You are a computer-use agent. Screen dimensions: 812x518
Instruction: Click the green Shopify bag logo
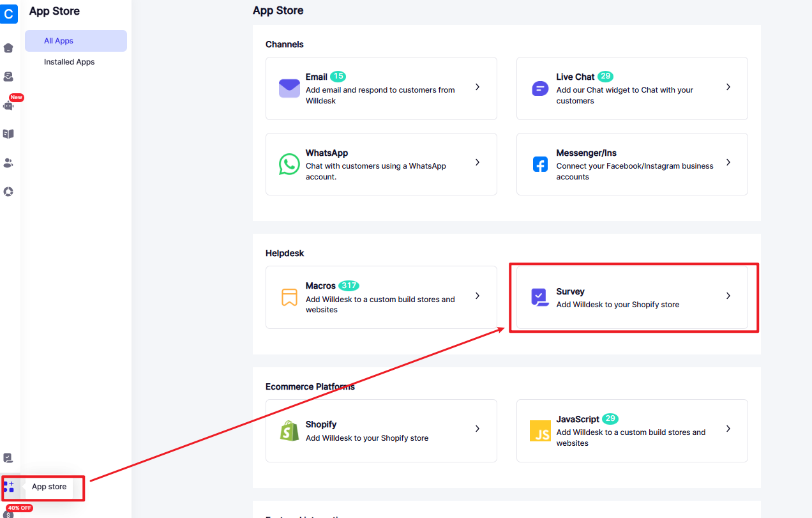(x=289, y=430)
